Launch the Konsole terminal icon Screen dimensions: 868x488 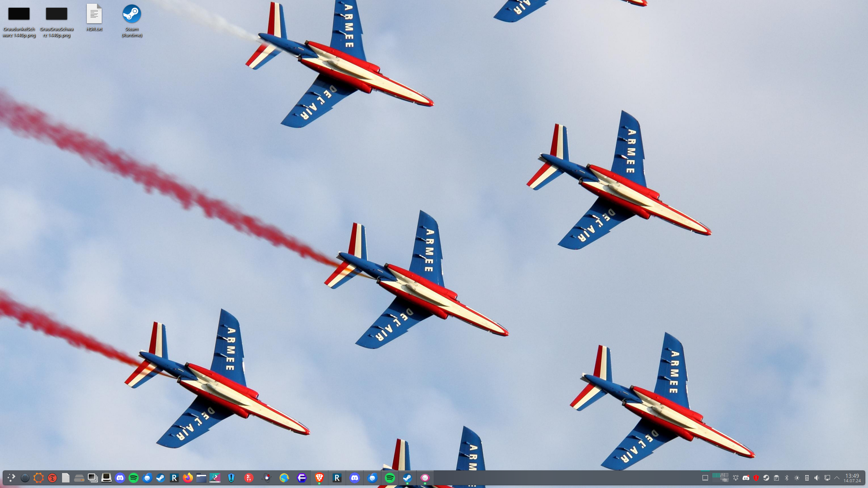[x=106, y=478]
